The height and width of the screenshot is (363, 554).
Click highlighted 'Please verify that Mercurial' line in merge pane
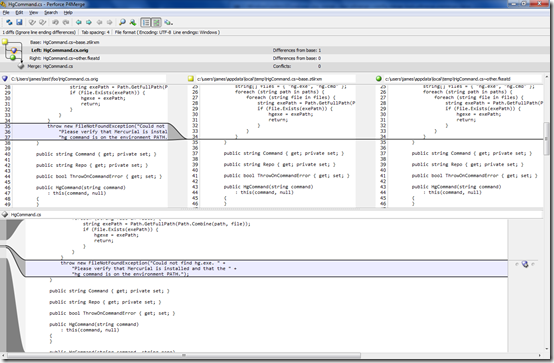point(154,268)
